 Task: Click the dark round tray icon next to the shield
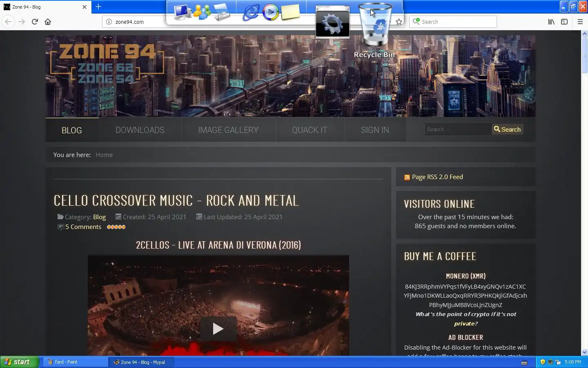pos(550,362)
